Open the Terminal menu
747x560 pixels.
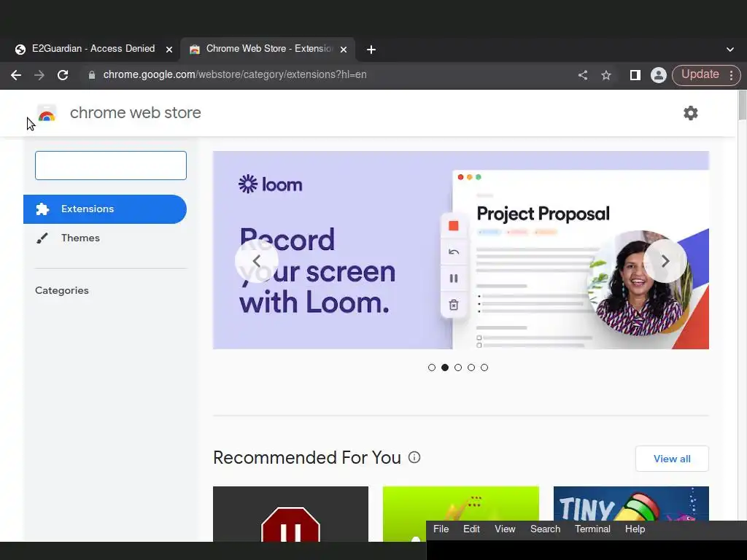(x=592, y=529)
